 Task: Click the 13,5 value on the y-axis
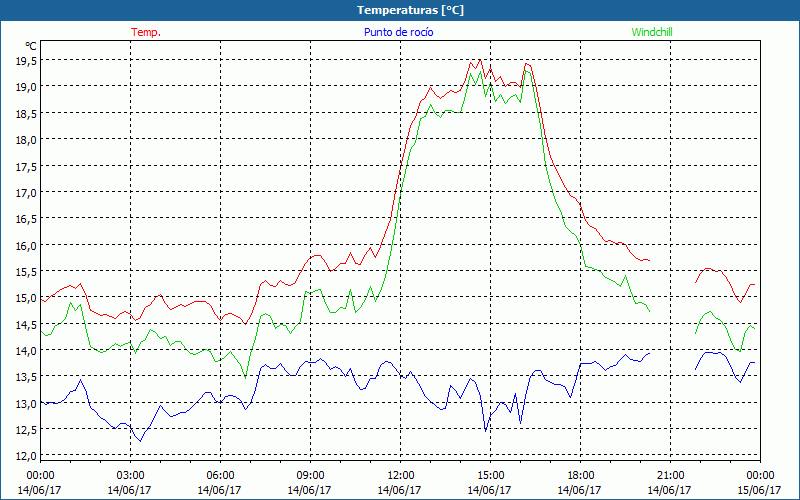pyautogui.click(x=27, y=377)
